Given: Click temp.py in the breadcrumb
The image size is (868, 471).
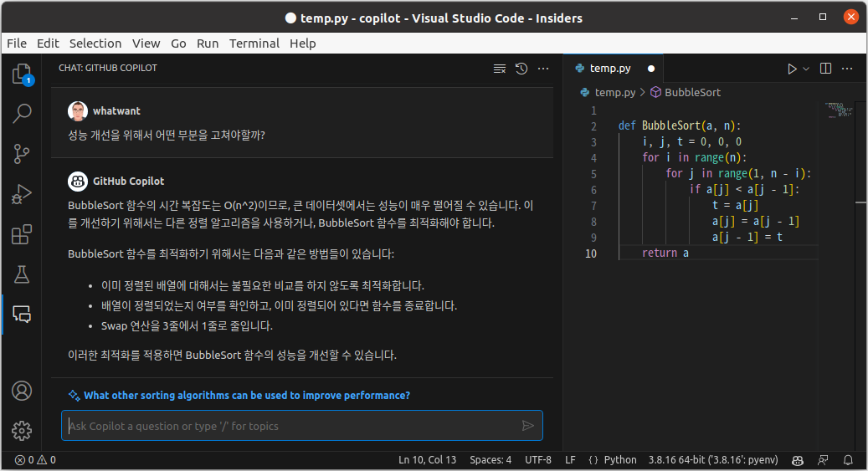Looking at the screenshot, I should 615,92.
